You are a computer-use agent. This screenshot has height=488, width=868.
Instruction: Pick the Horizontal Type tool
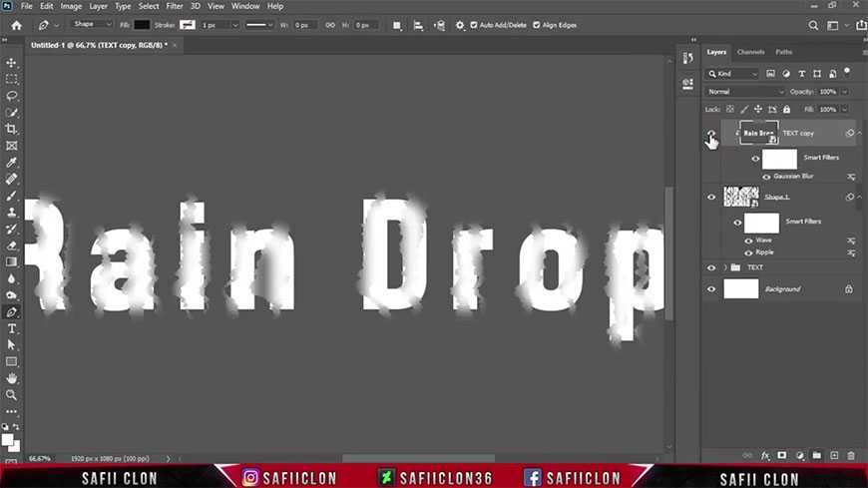12,328
